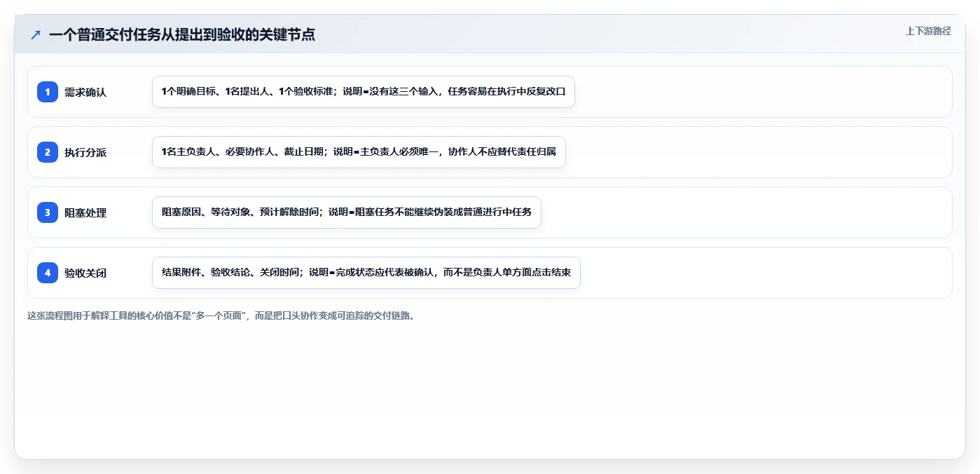Click step number badge 4
980x474 pixels.
tap(48, 273)
